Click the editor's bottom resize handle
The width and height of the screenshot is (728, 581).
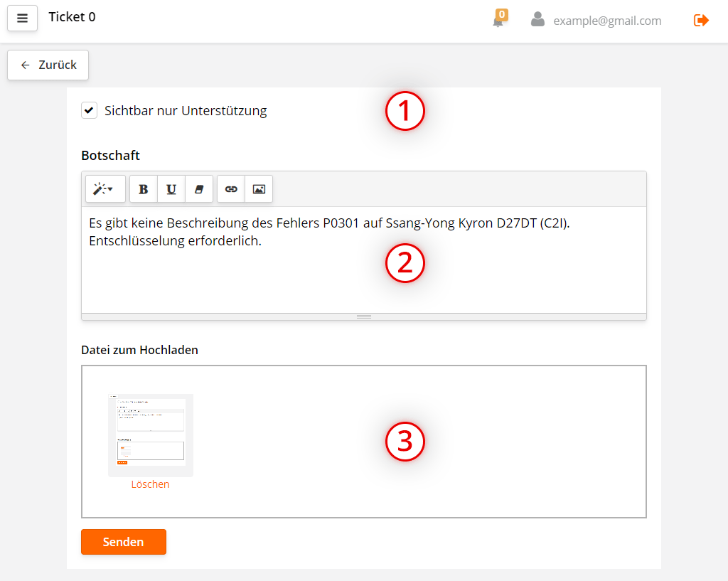point(364,316)
